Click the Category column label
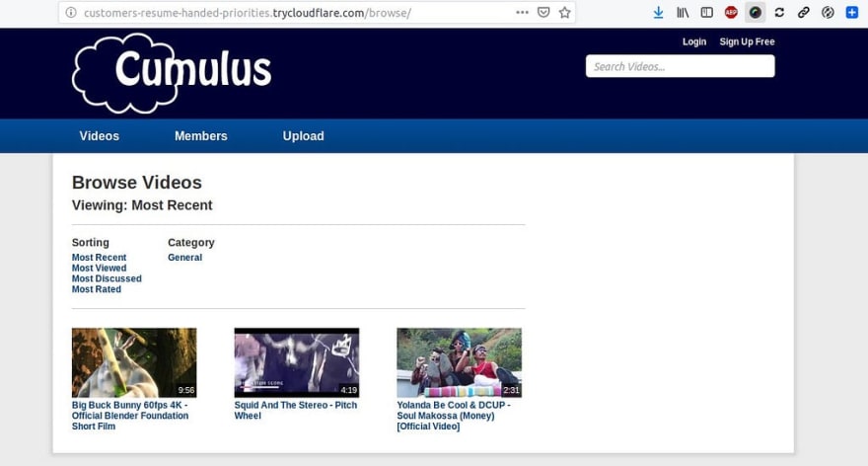Screen dimensions: 868x466 pos(191,242)
